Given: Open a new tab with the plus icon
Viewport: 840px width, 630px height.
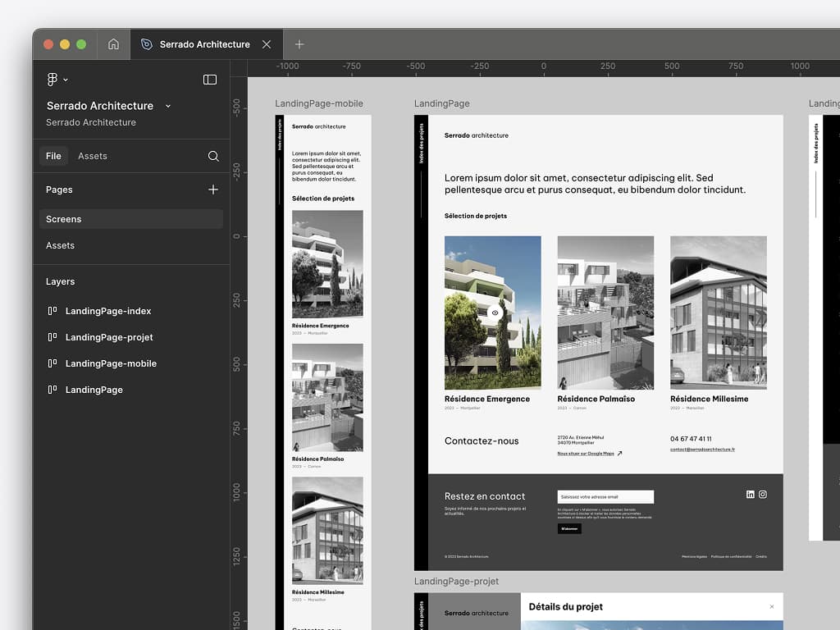Looking at the screenshot, I should point(299,44).
